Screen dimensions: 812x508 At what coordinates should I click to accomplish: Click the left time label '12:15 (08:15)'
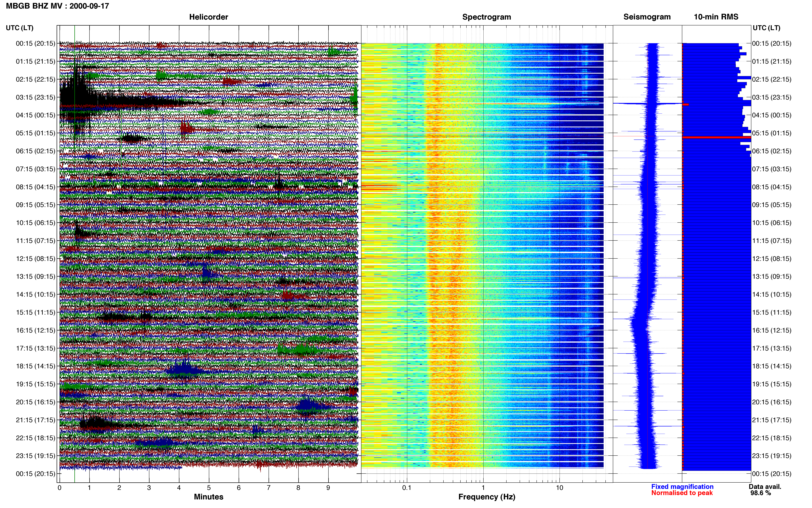36,259
